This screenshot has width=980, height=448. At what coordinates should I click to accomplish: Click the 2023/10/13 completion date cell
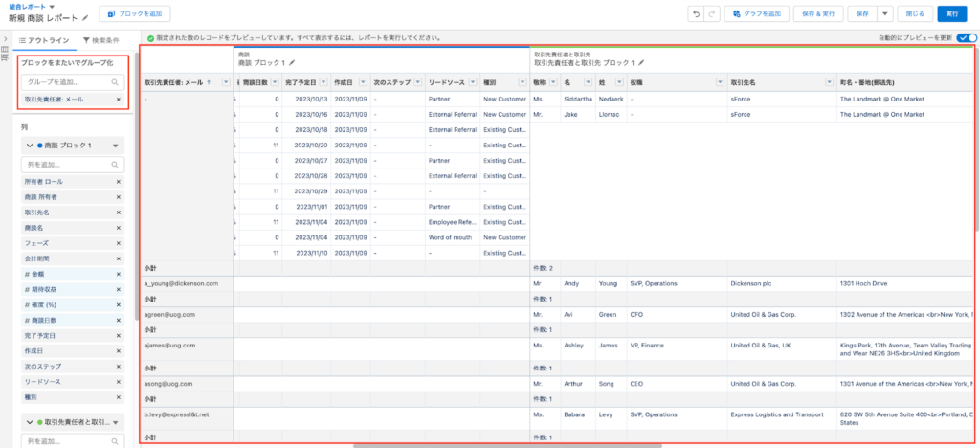pyautogui.click(x=306, y=99)
